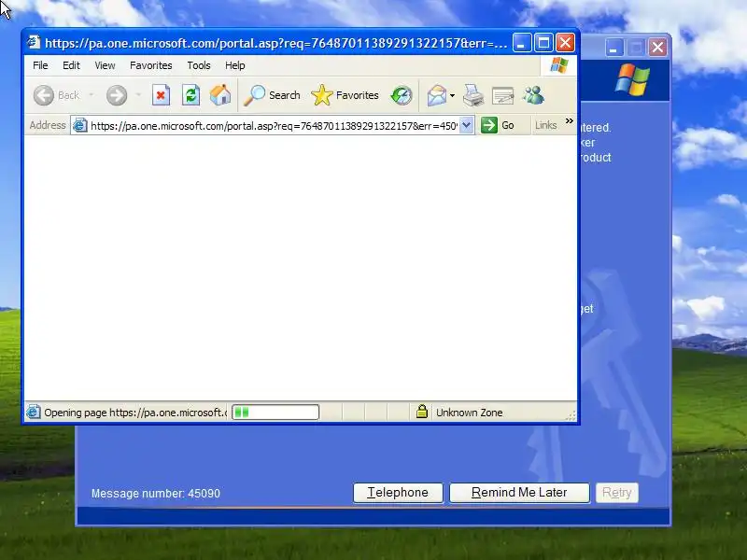Open the Help menu
The height and width of the screenshot is (560, 747).
pos(235,65)
